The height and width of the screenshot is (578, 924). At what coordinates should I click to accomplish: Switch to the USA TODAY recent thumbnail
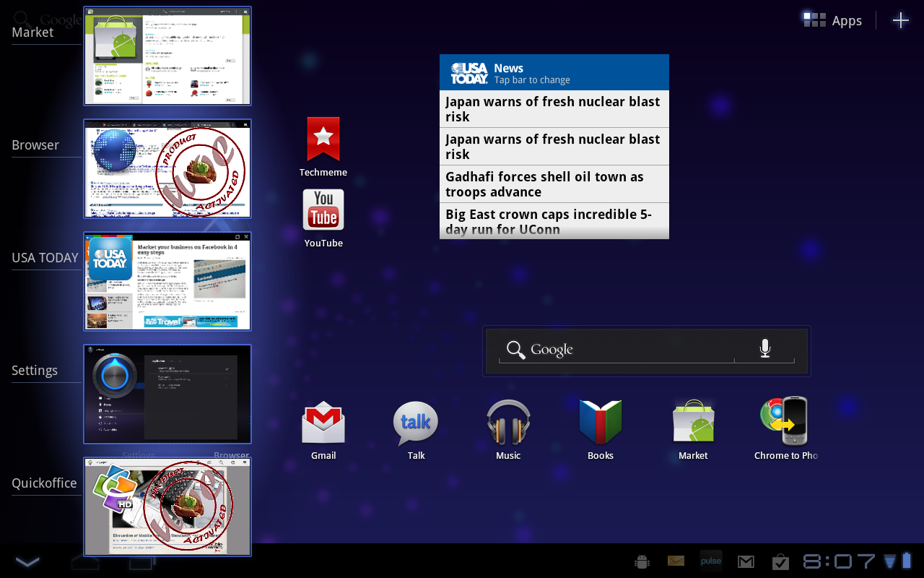click(x=167, y=282)
